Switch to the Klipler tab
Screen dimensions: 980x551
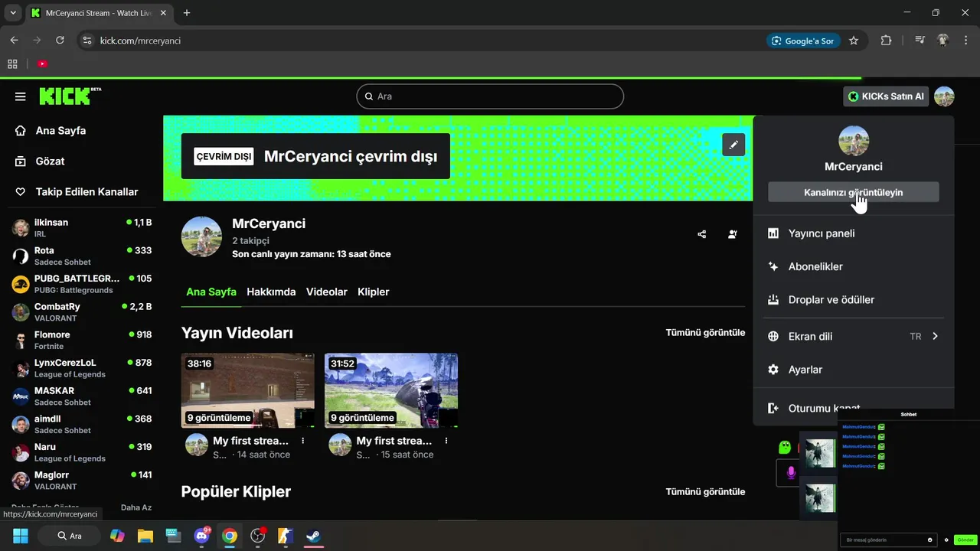pyautogui.click(x=374, y=292)
